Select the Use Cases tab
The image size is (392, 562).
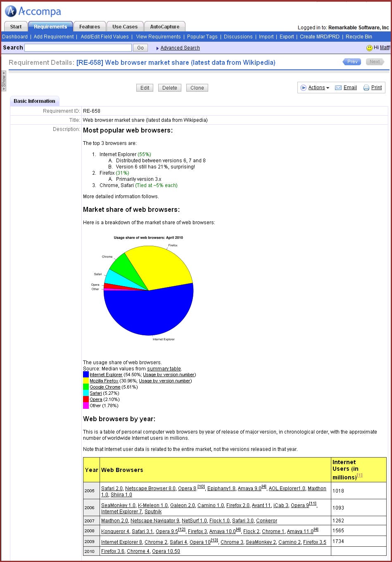click(x=125, y=26)
